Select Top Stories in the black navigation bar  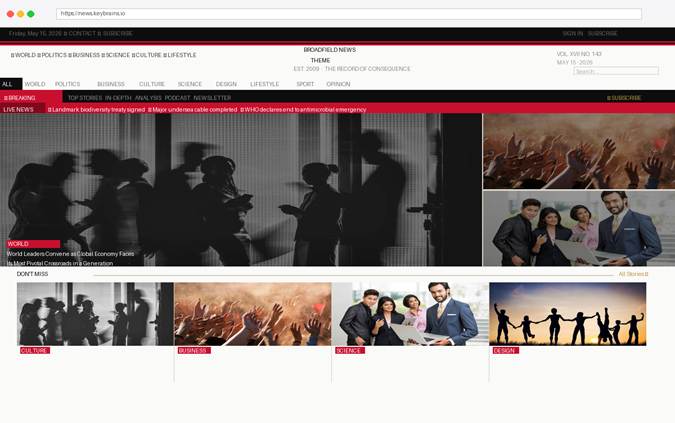click(85, 98)
